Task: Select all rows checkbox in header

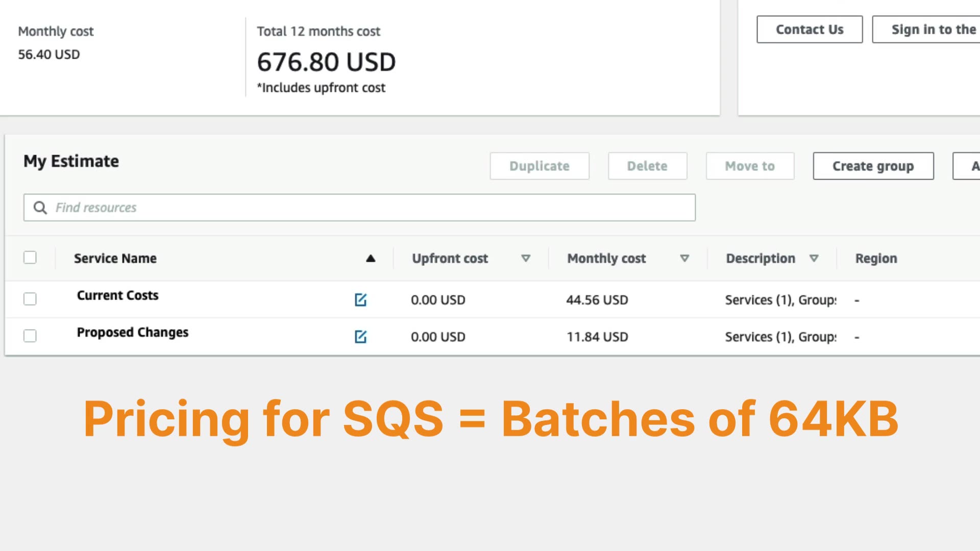Action: pyautogui.click(x=30, y=258)
